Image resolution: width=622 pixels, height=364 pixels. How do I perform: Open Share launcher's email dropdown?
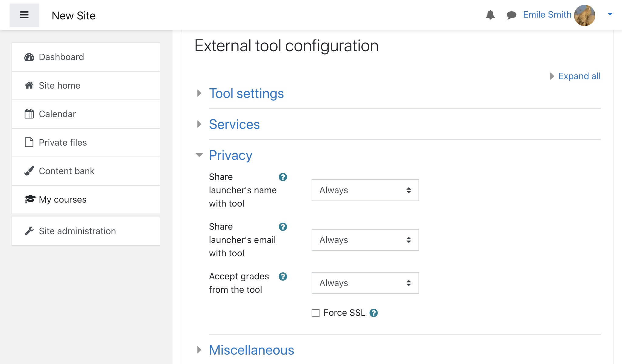tap(365, 240)
